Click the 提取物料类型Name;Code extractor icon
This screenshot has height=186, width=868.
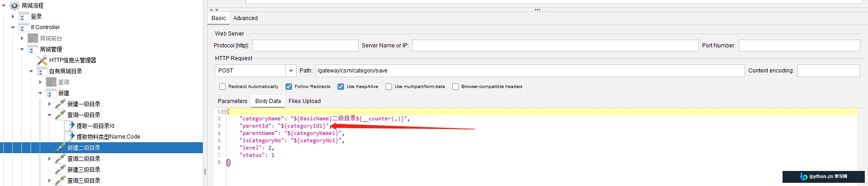point(69,137)
